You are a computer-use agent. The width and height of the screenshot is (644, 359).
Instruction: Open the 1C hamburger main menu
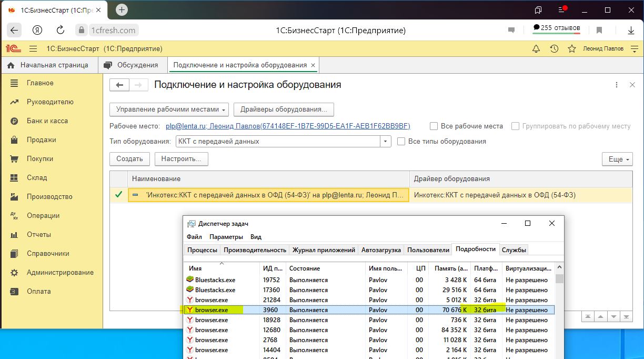tap(33, 49)
